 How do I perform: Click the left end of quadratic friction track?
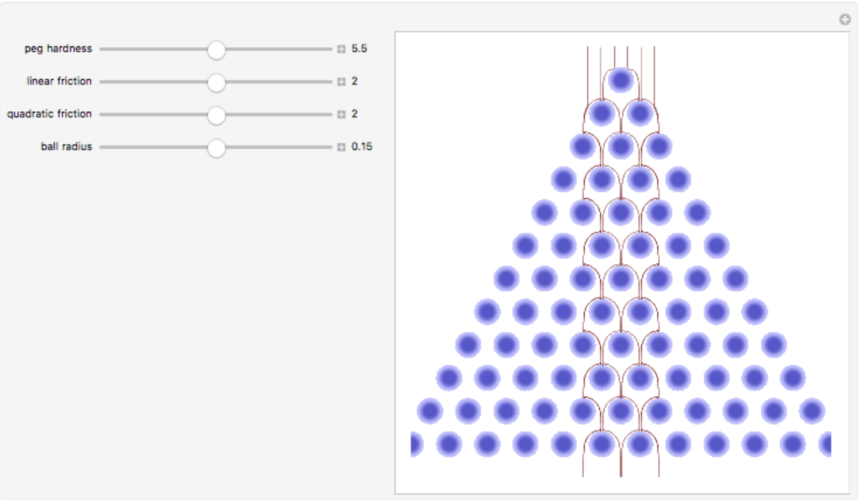102,115
